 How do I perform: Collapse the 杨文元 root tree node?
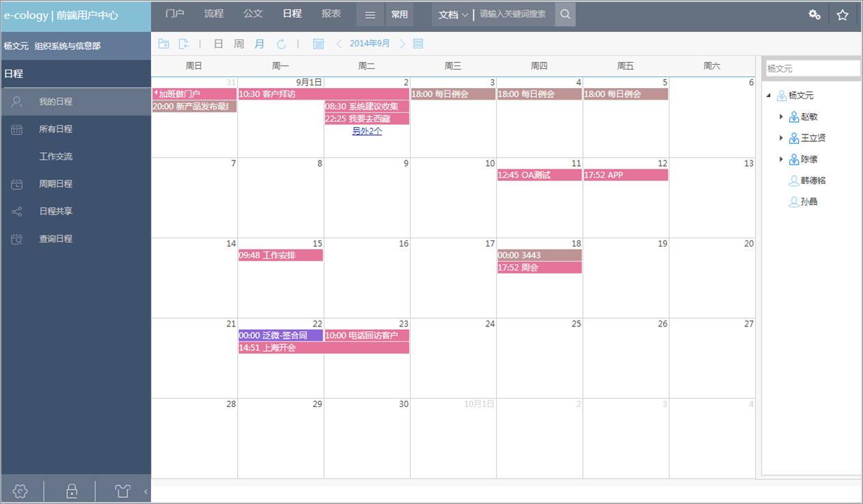(769, 96)
